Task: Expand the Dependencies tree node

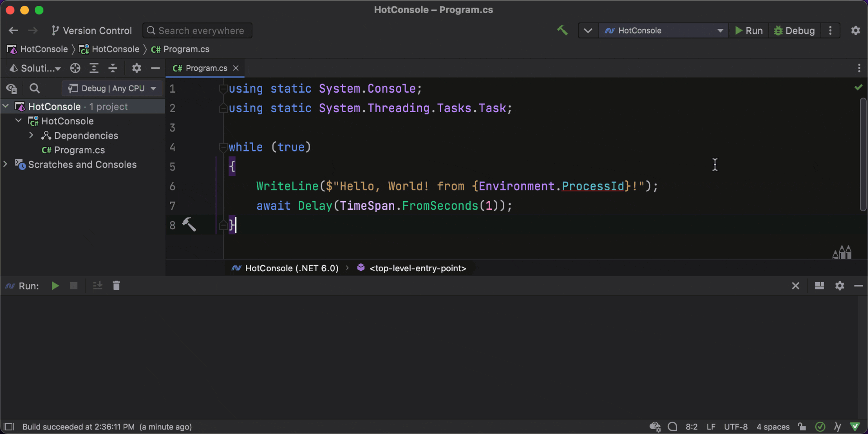Action: (x=31, y=135)
